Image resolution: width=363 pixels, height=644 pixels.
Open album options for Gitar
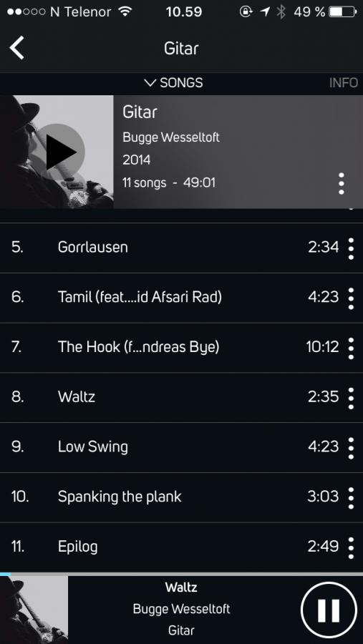342,184
